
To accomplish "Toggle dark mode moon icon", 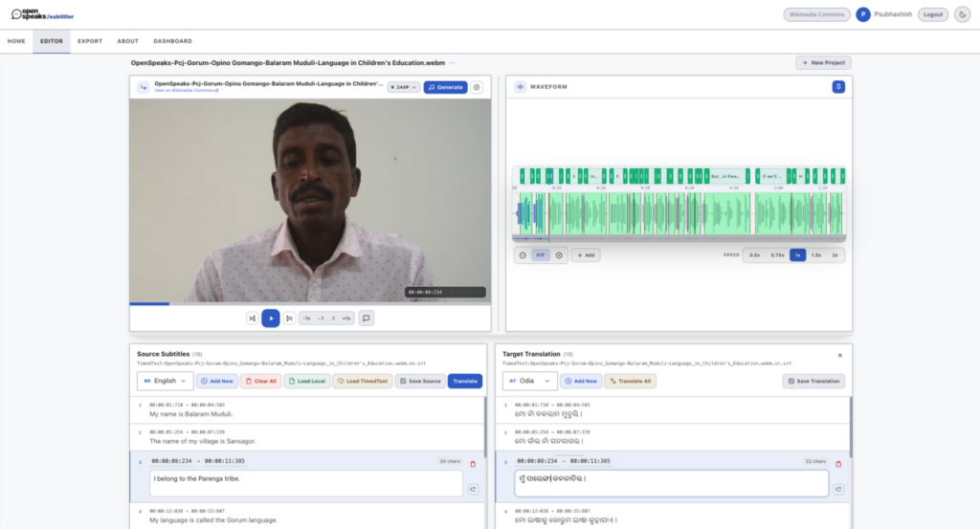I will pos(963,14).
